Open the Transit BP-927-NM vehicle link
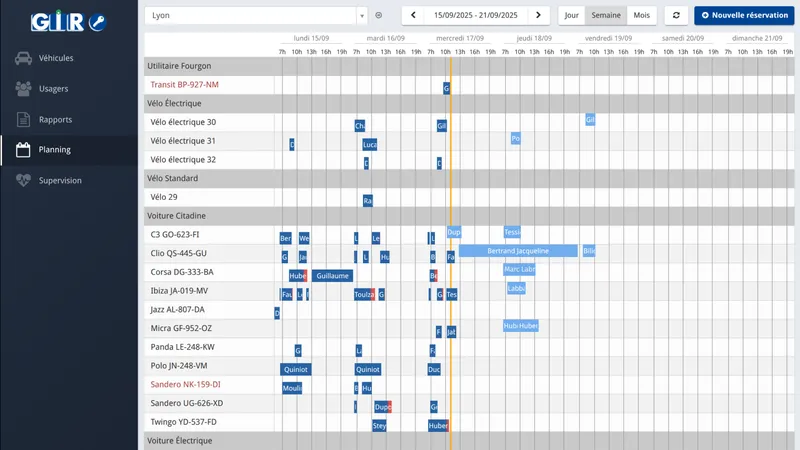800x450 pixels. [x=184, y=85]
